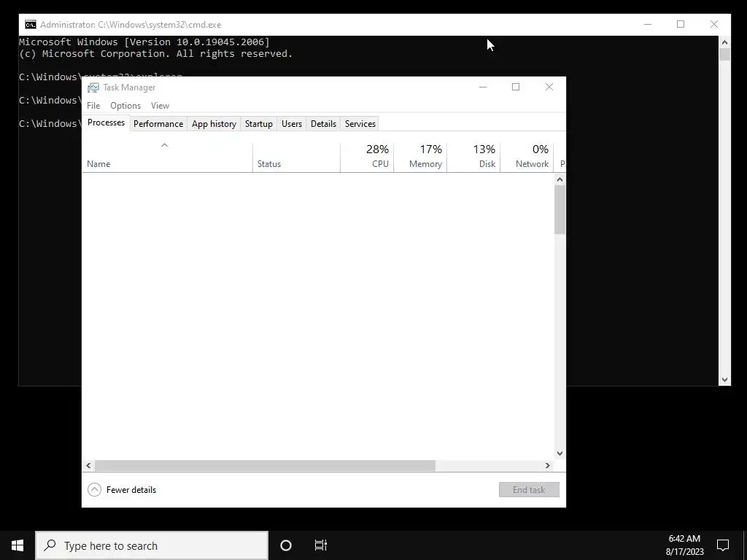
Task: Open Task View from the taskbar
Action: click(x=321, y=545)
